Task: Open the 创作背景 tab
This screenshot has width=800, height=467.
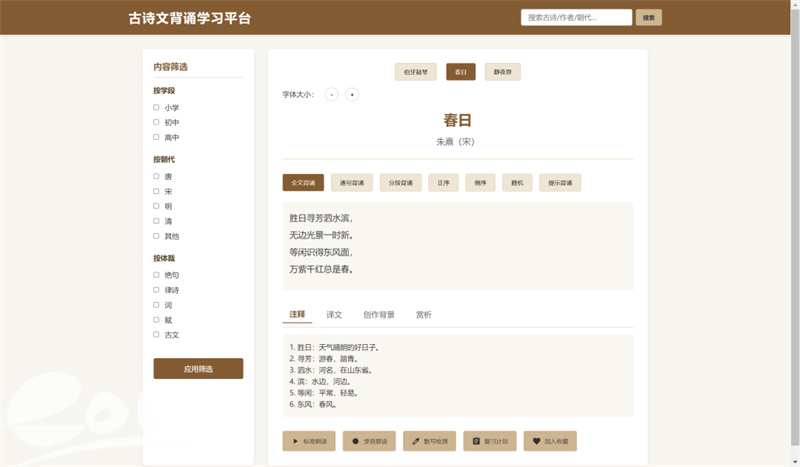Action: click(x=378, y=314)
